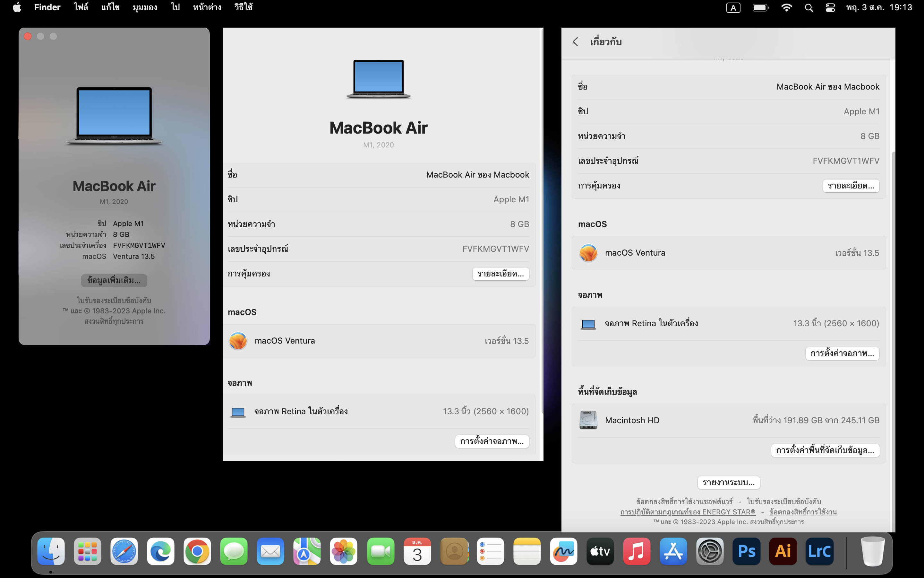Image resolution: width=924 pixels, height=578 pixels.
Task: Open Messages from the Dock
Action: (x=234, y=551)
